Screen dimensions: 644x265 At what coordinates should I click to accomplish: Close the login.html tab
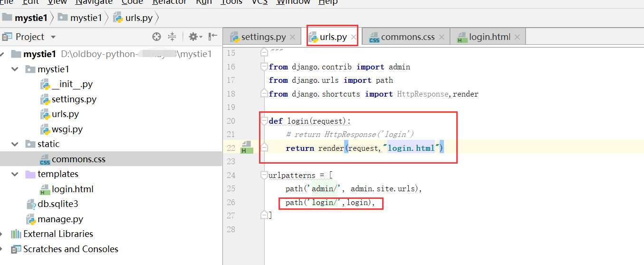517,37
